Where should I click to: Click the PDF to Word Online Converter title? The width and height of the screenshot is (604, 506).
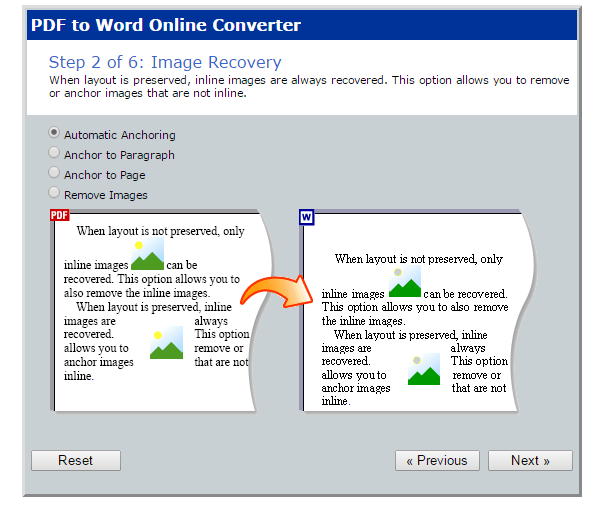165,25
